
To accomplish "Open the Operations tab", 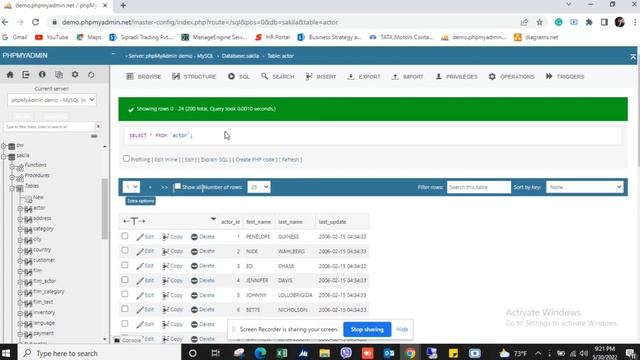I will coord(511,76).
